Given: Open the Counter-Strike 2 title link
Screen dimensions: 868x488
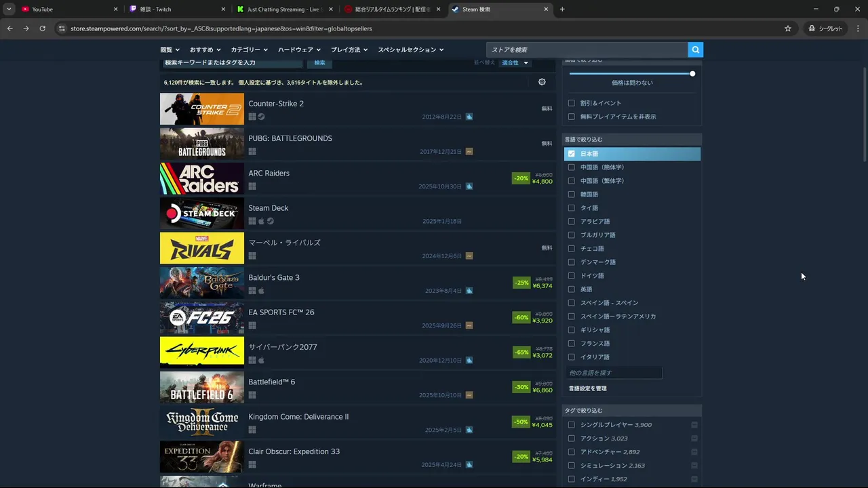Looking at the screenshot, I should click(x=276, y=104).
